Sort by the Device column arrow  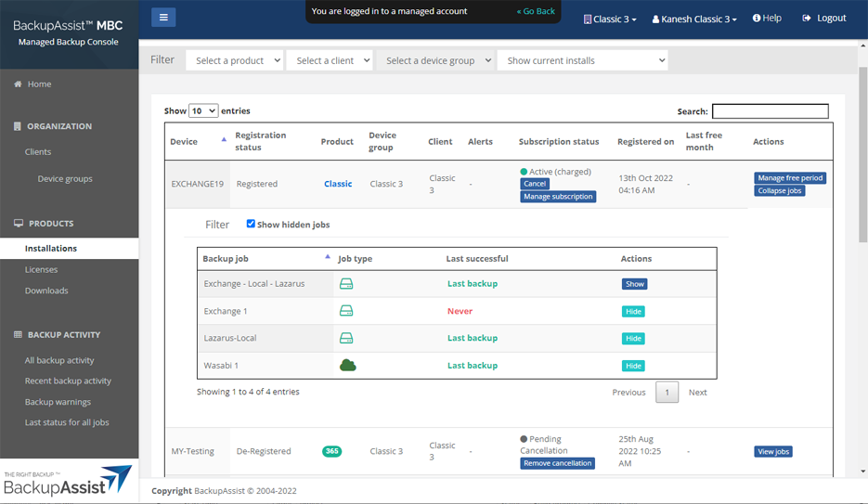[x=224, y=139]
